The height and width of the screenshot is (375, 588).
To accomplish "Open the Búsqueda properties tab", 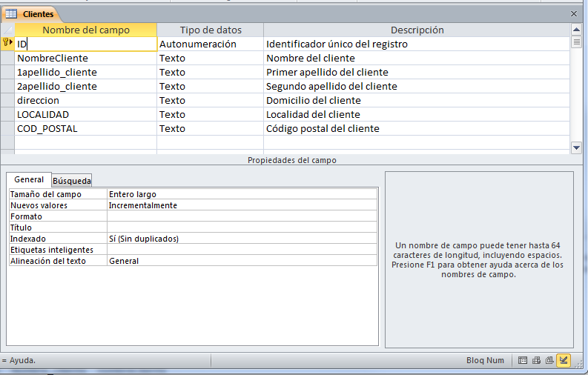I will point(72,180).
